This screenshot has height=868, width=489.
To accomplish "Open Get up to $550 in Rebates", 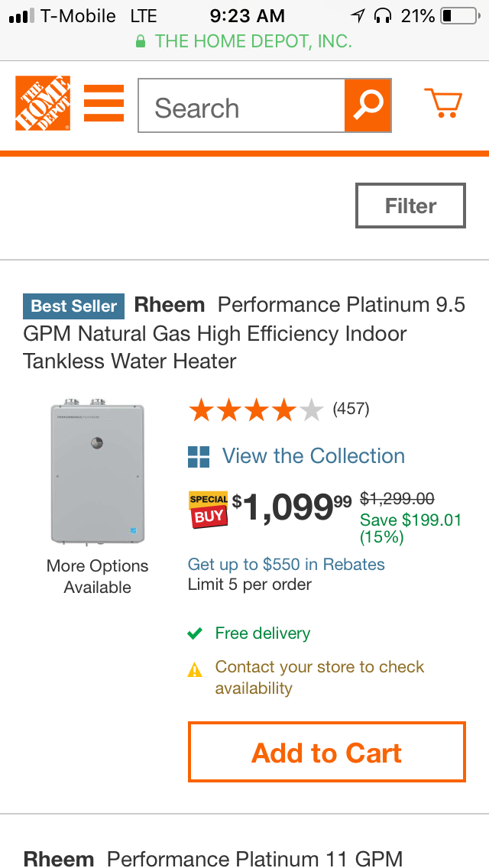I will pyautogui.click(x=287, y=565).
